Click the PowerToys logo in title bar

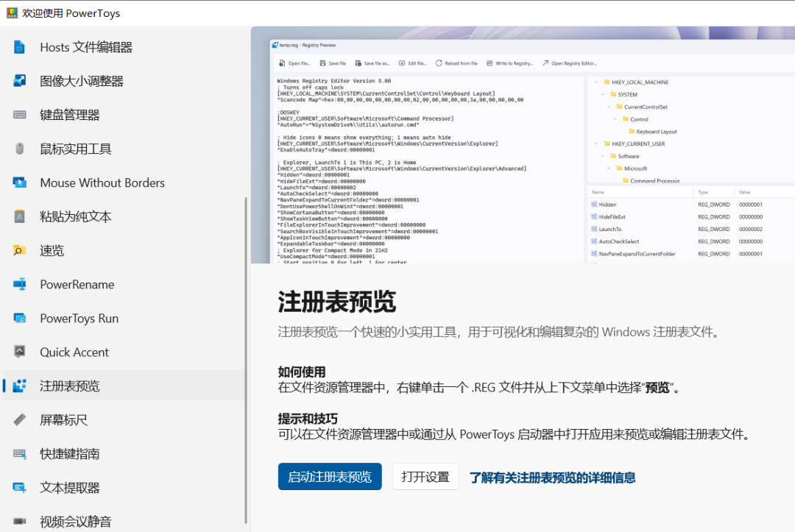[x=12, y=13]
